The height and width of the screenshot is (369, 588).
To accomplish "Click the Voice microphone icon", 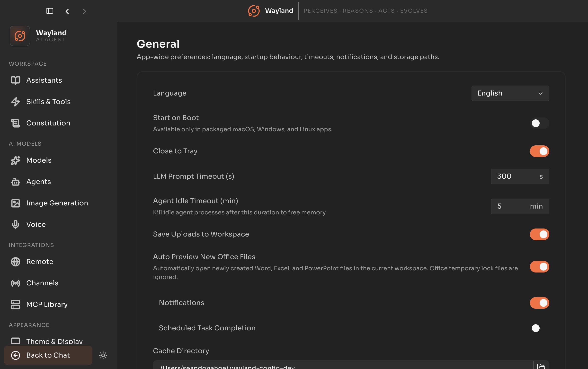I will tap(15, 225).
